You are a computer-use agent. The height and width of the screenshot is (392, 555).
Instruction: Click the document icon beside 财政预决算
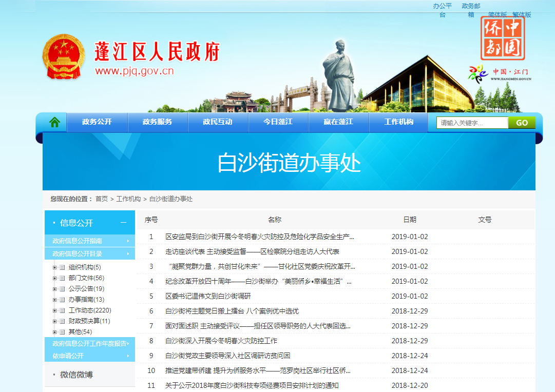(62, 321)
